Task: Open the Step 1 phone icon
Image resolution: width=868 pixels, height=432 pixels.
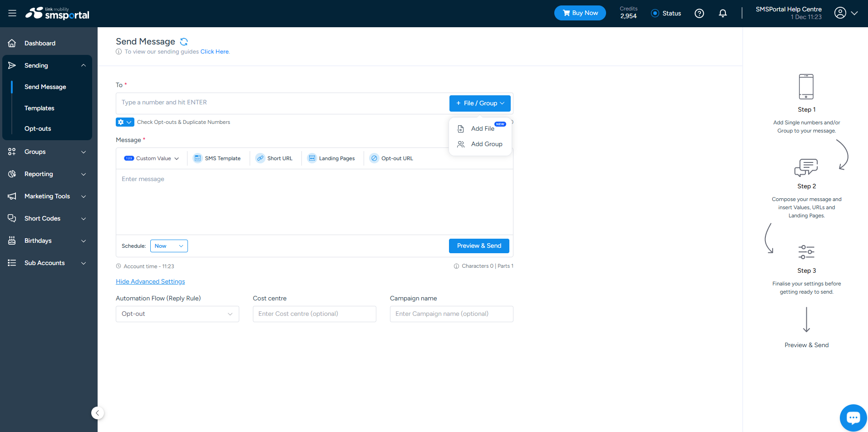Action: (806, 87)
